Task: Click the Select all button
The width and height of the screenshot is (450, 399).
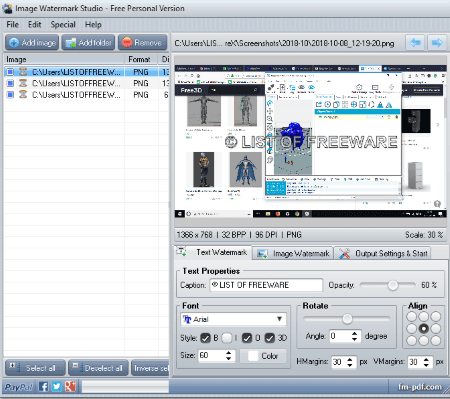Action: coord(35,368)
